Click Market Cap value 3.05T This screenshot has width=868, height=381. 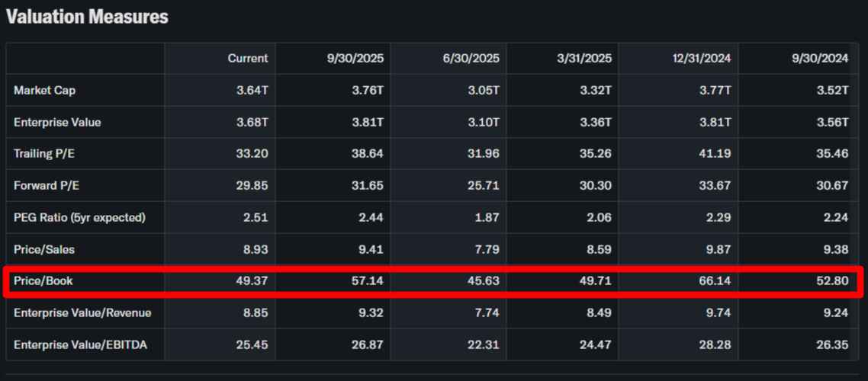click(484, 90)
